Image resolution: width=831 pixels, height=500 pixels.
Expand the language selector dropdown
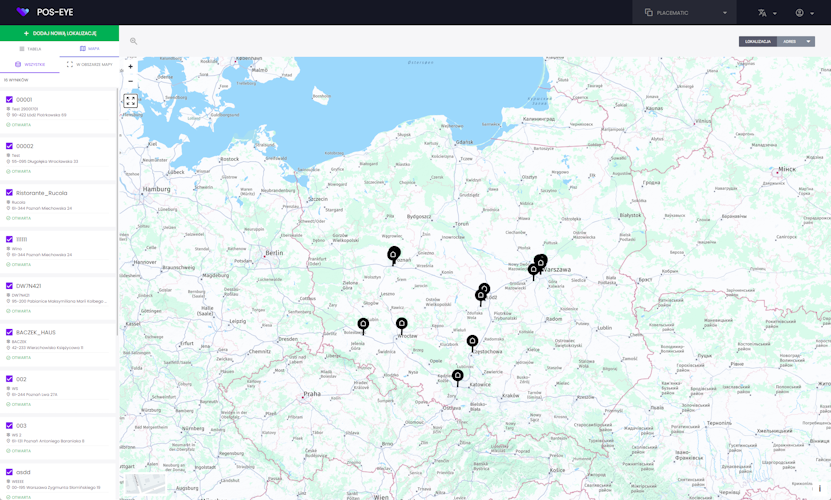pos(767,13)
